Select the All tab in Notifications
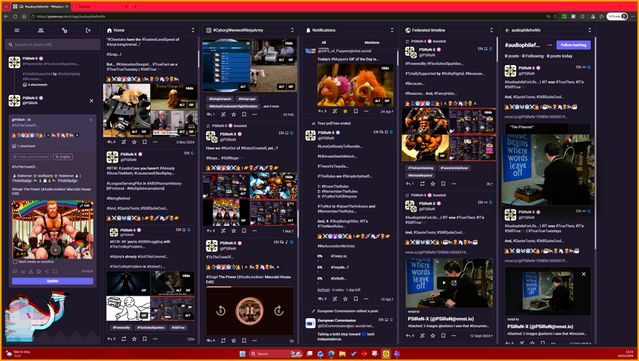 (324, 42)
